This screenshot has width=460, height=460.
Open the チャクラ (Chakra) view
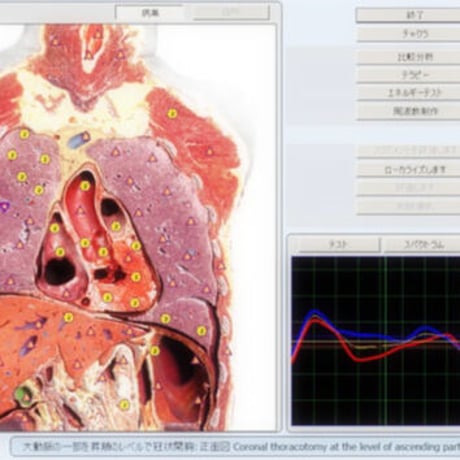[x=408, y=34]
